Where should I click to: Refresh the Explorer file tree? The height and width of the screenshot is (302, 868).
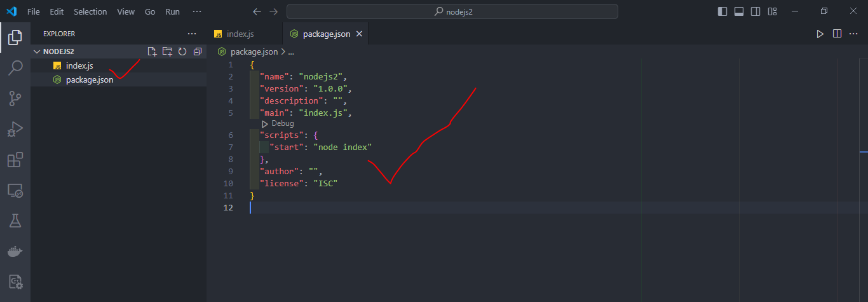(182, 51)
